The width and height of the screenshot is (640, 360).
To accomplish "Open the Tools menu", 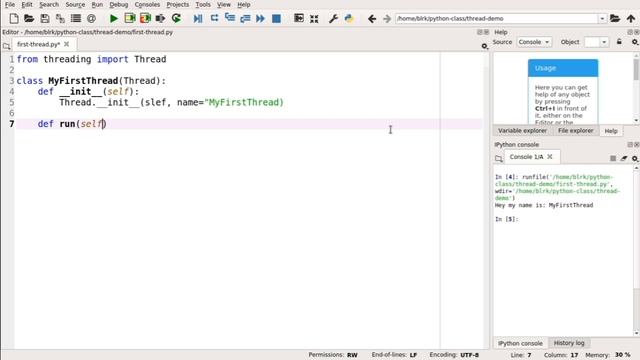I will click(203, 4).
